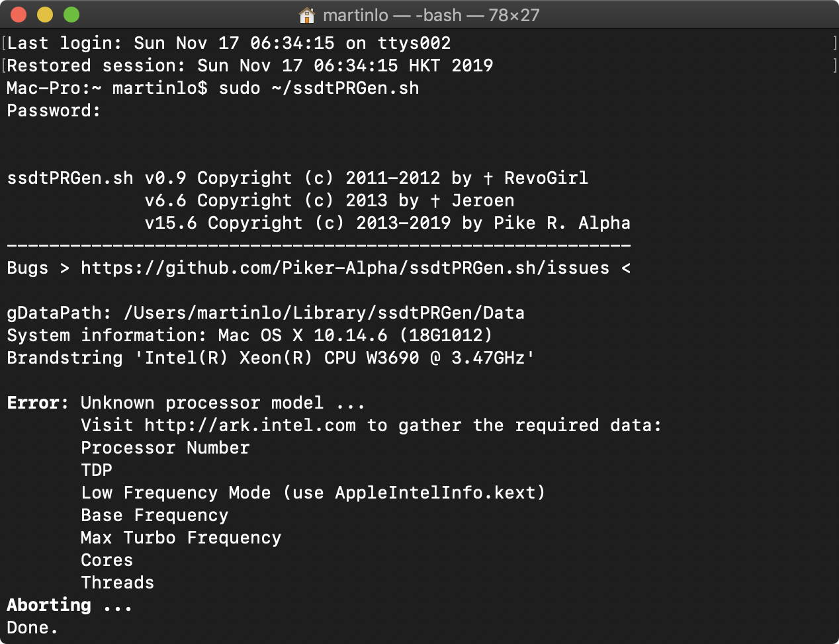
Task: Click the gDataPath directory path text
Action: pyautogui.click(x=324, y=313)
